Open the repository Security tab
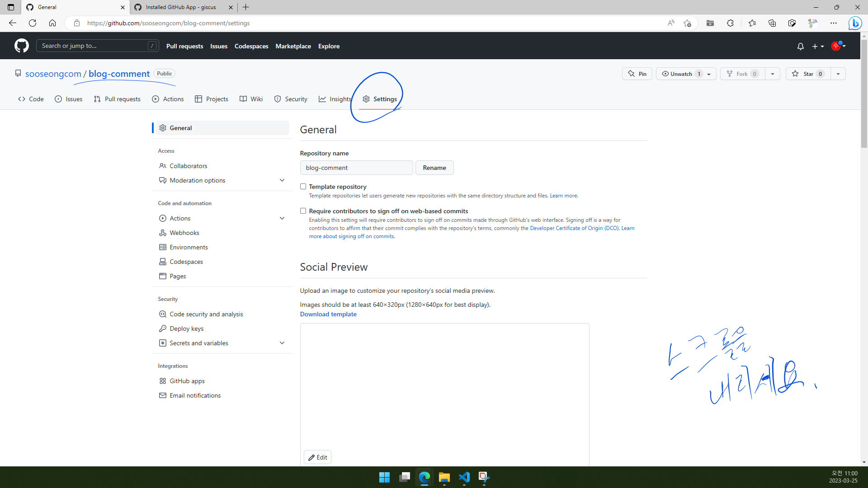Viewport: 868px width, 488px height. pos(291,99)
